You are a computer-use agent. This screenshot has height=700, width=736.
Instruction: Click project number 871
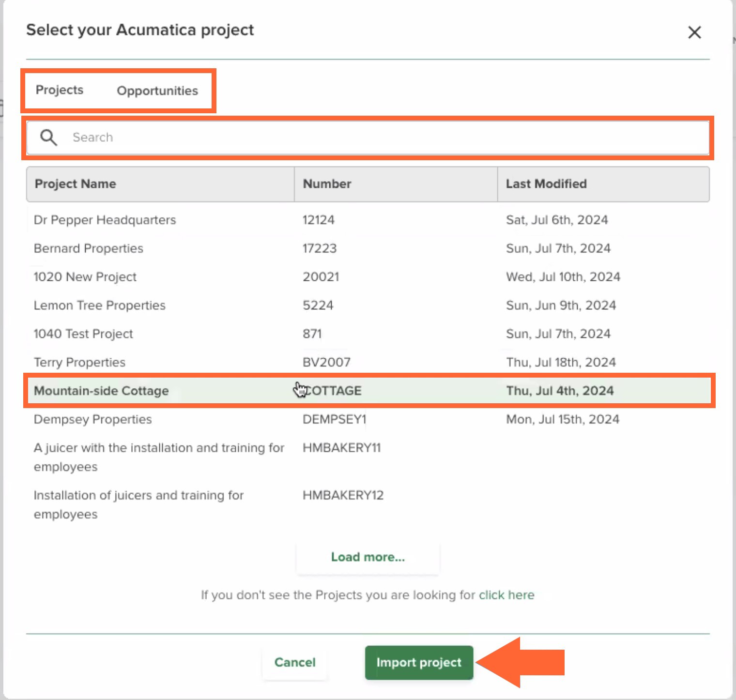click(312, 334)
